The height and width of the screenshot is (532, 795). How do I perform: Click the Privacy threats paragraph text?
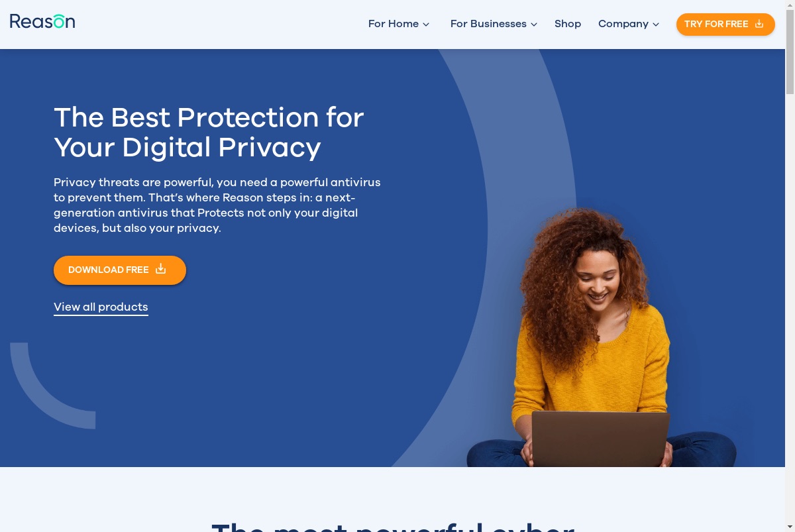pyautogui.click(x=217, y=205)
